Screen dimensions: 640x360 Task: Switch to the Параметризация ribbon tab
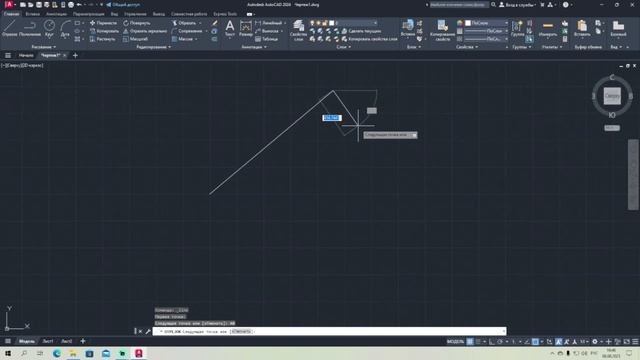pos(89,14)
